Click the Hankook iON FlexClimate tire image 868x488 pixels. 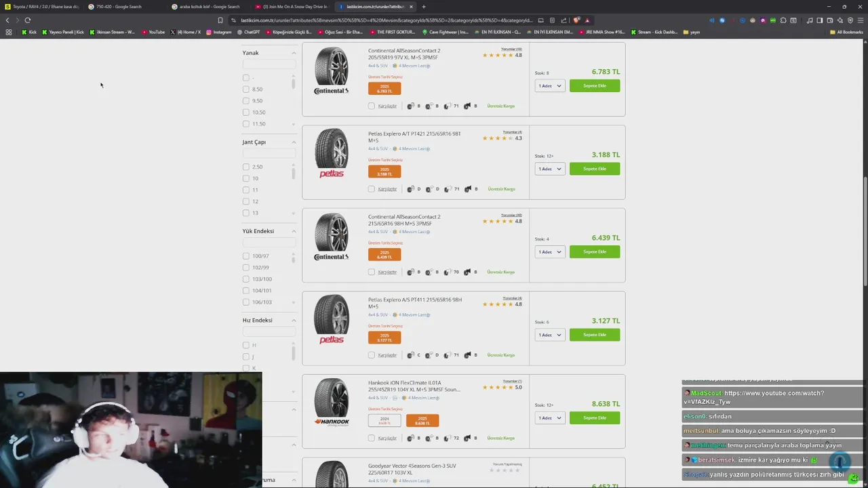pos(332,398)
